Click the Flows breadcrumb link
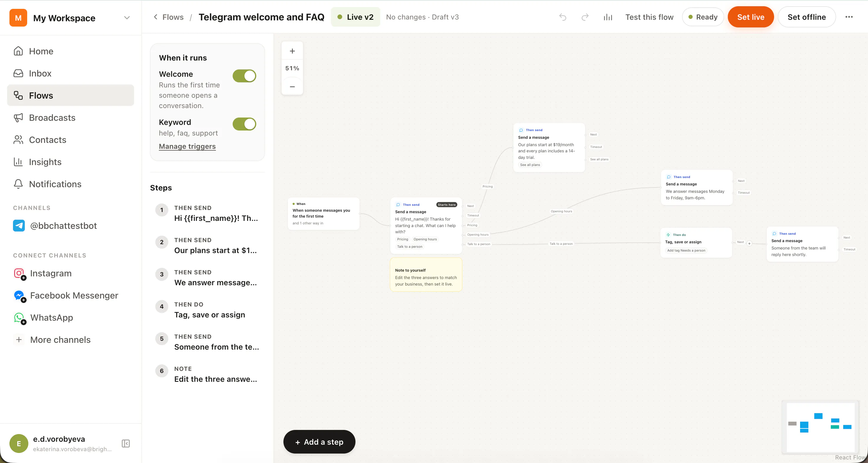This screenshot has width=868, height=463. pyautogui.click(x=173, y=17)
